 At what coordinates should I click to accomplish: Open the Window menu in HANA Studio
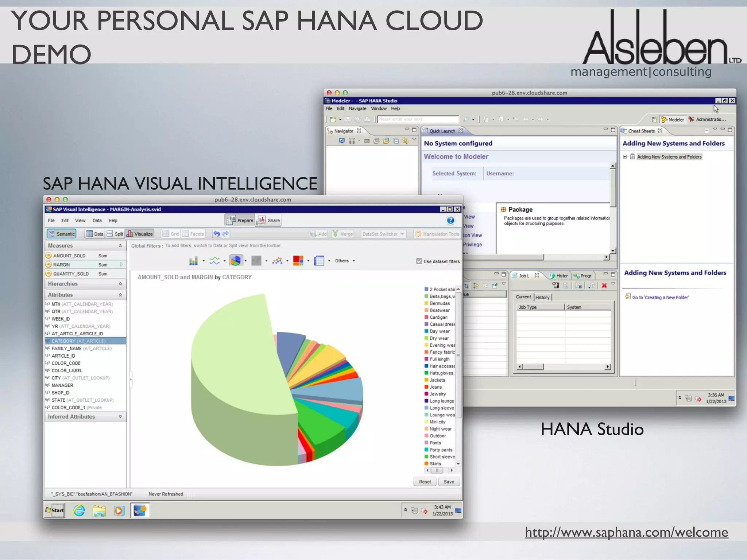379,109
